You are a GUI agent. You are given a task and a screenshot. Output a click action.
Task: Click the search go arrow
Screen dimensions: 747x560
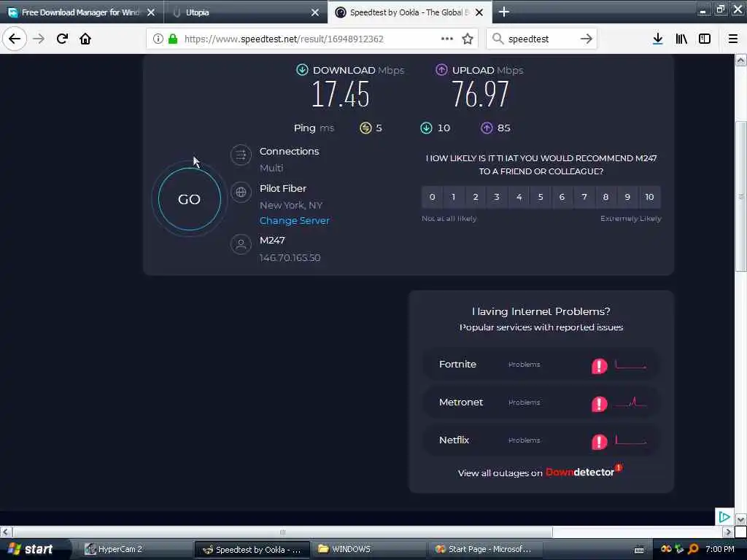click(x=587, y=39)
